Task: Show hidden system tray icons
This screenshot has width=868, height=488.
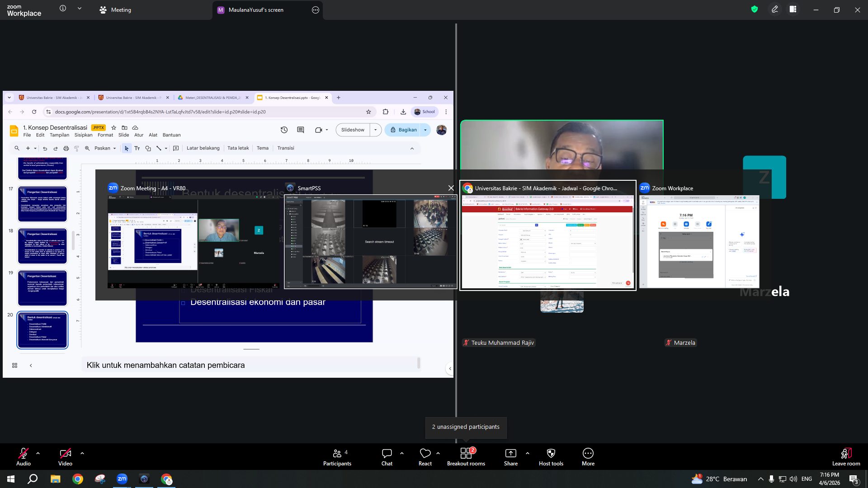Action: click(x=761, y=479)
